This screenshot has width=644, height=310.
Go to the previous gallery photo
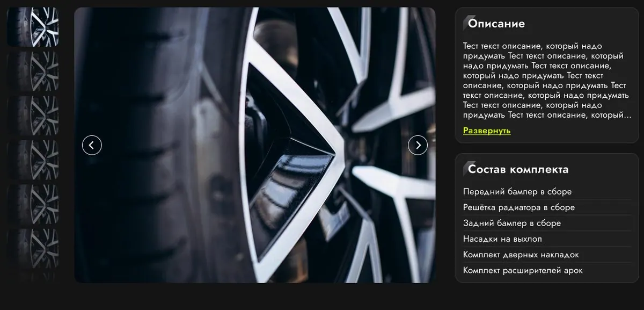92,145
